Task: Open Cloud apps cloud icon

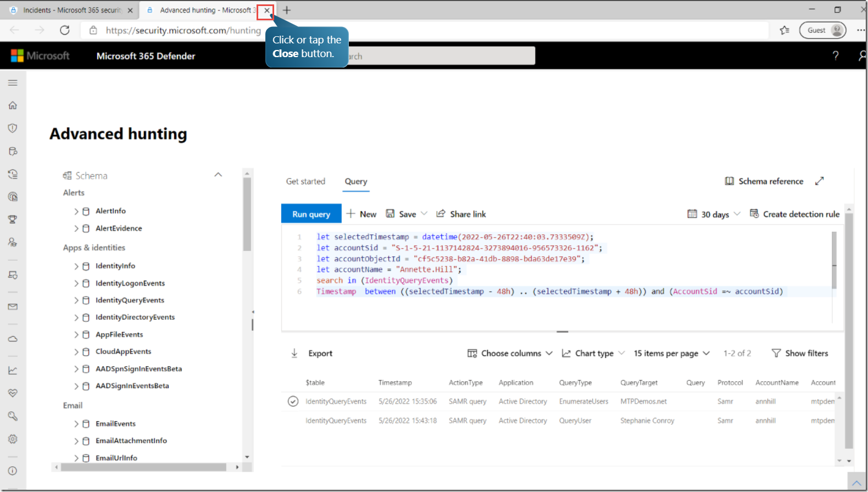Action: [x=13, y=339]
